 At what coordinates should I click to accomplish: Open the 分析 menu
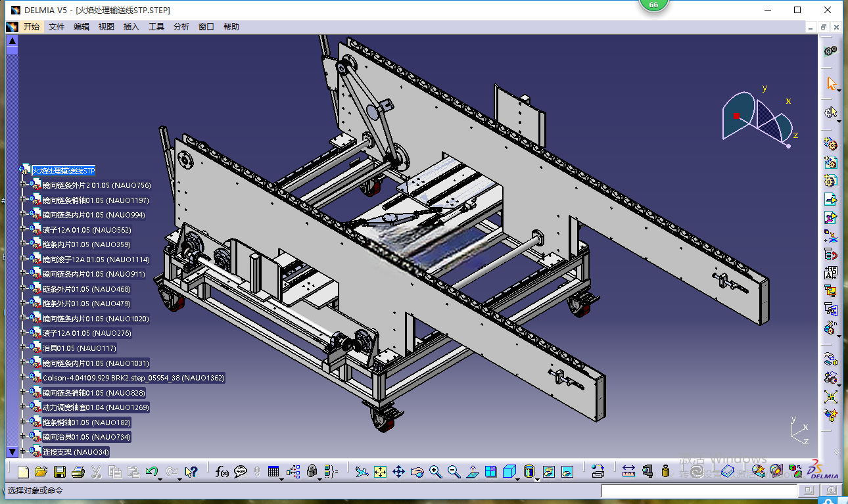181,27
